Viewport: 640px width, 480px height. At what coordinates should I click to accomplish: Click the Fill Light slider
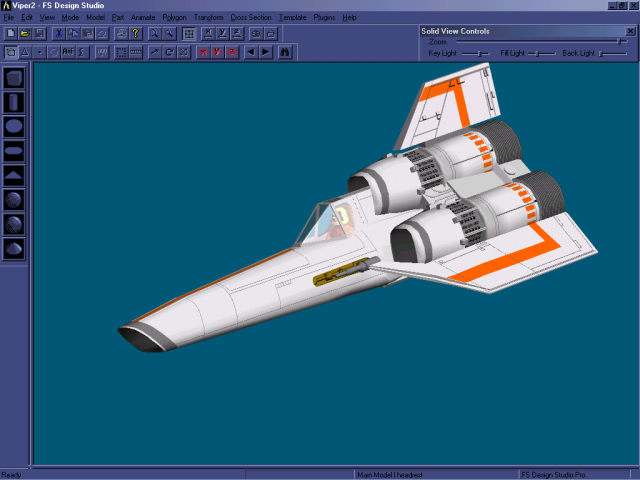[542, 53]
